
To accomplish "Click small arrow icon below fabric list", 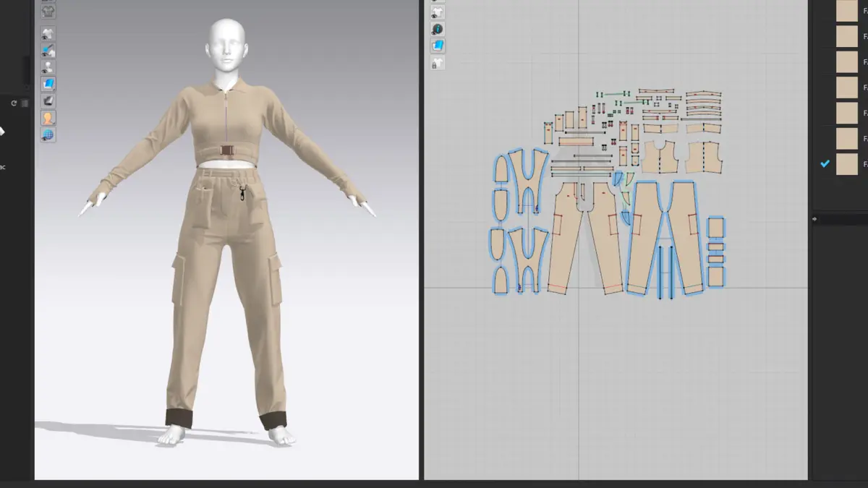I will [x=815, y=218].
